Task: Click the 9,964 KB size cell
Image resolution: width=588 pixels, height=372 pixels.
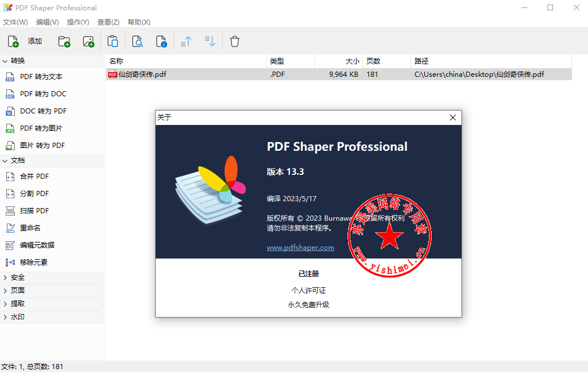Action: coord(344,75)
